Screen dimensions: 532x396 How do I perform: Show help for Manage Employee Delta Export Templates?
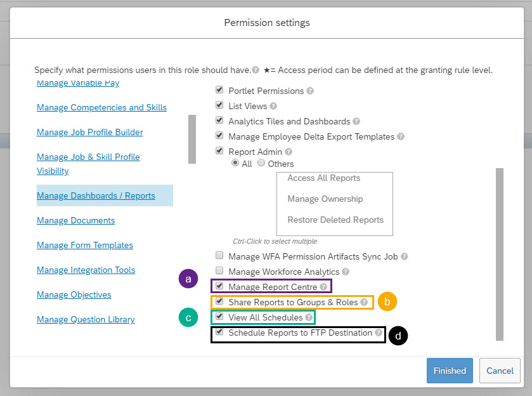pos(401,136)
